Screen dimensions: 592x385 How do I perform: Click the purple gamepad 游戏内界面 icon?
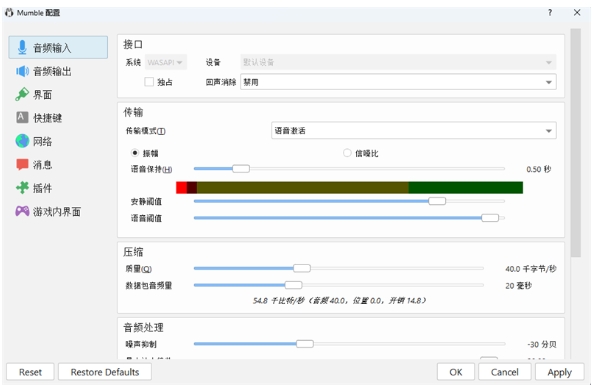[x=22, y=211]
